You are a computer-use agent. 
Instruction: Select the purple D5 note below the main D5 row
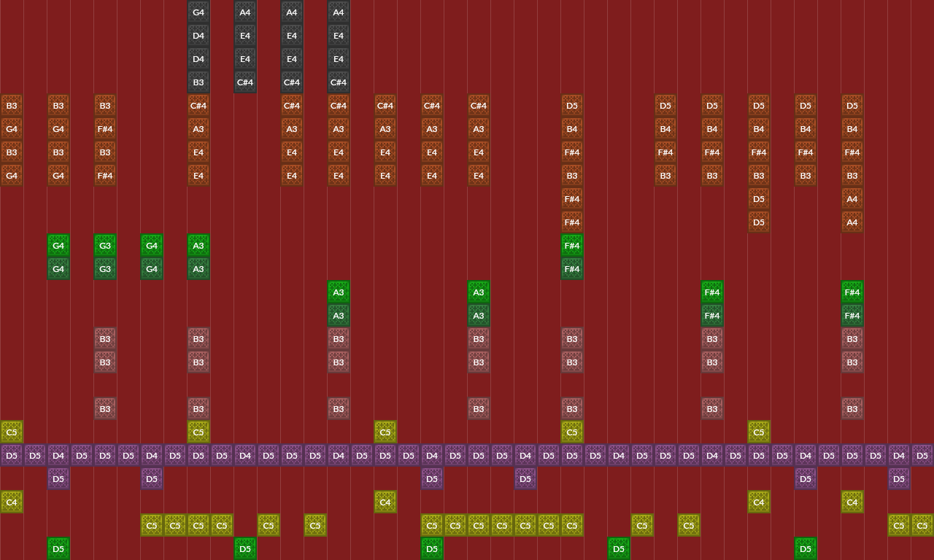pyautogui.click(x=58, y=478)
